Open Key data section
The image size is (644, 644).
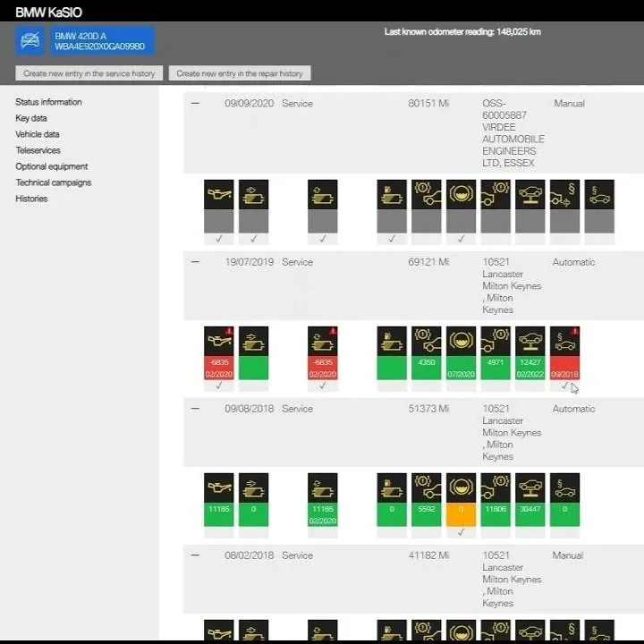[31, 118]
